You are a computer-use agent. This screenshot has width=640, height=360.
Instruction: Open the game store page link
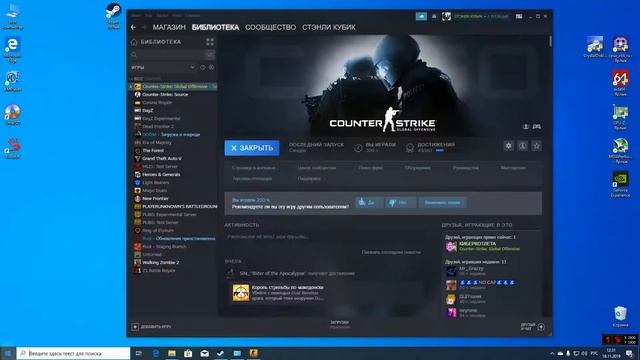coord(253,168)
